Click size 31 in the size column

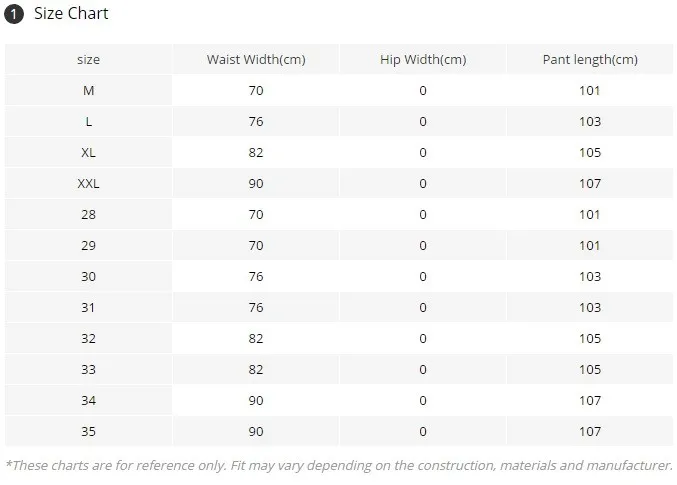click(x=89, y=307)
